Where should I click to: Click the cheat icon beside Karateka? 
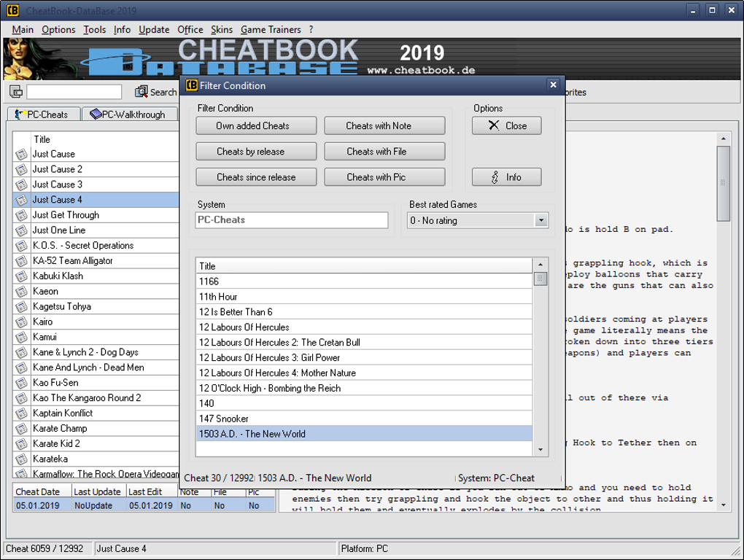pyautogui.click(x=21, y=459)
